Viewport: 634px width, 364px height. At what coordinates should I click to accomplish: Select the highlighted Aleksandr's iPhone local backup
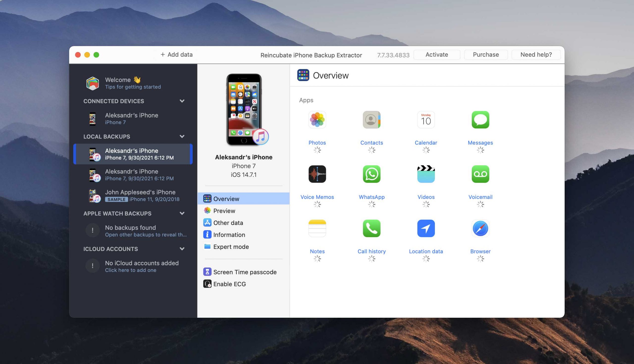(x=133, y=154)
